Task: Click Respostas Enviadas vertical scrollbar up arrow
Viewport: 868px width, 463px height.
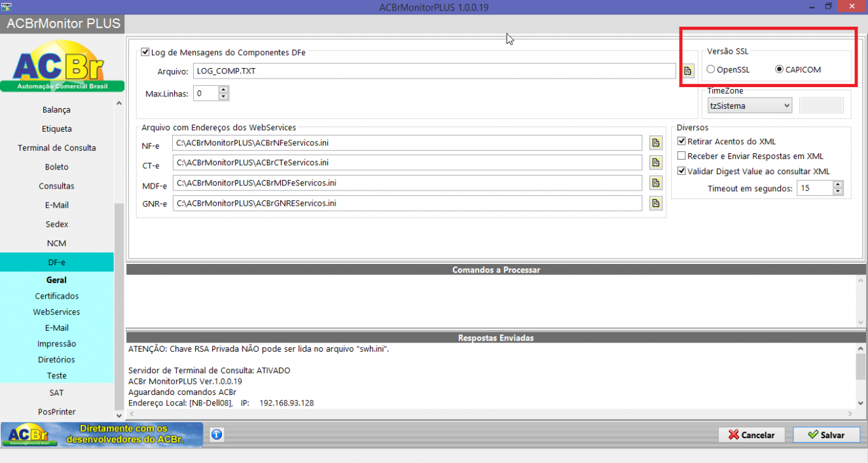Action: [861, 350]
